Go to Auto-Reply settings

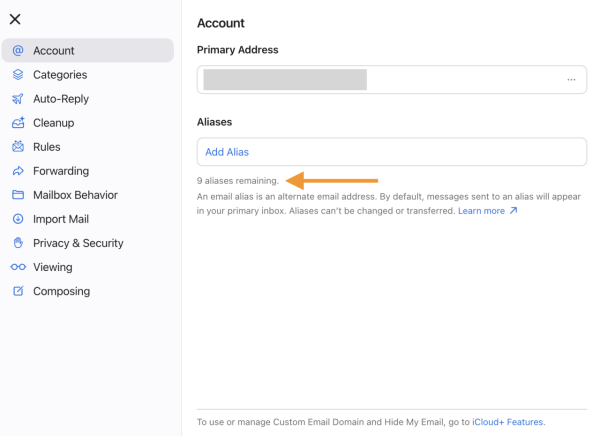pos(88,99)
